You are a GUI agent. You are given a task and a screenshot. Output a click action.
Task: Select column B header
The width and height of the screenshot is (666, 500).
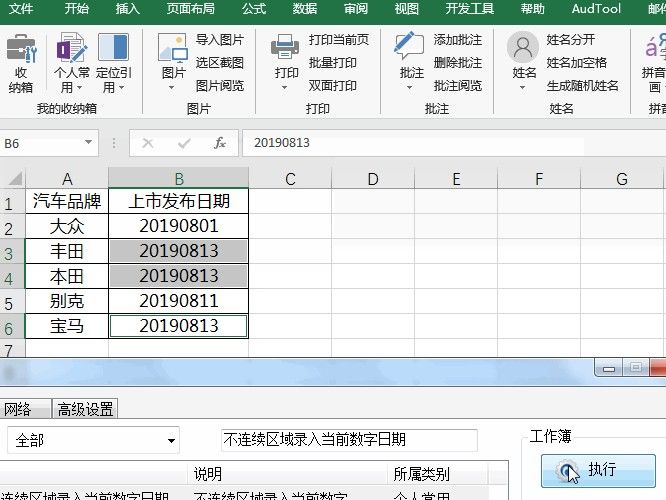point(179,178)
